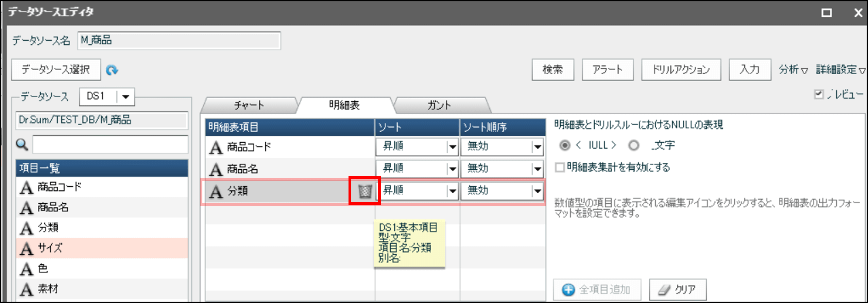Click the blue refresh icon
The width and height of the screenshot is (868, 303).
coord(112,70)
